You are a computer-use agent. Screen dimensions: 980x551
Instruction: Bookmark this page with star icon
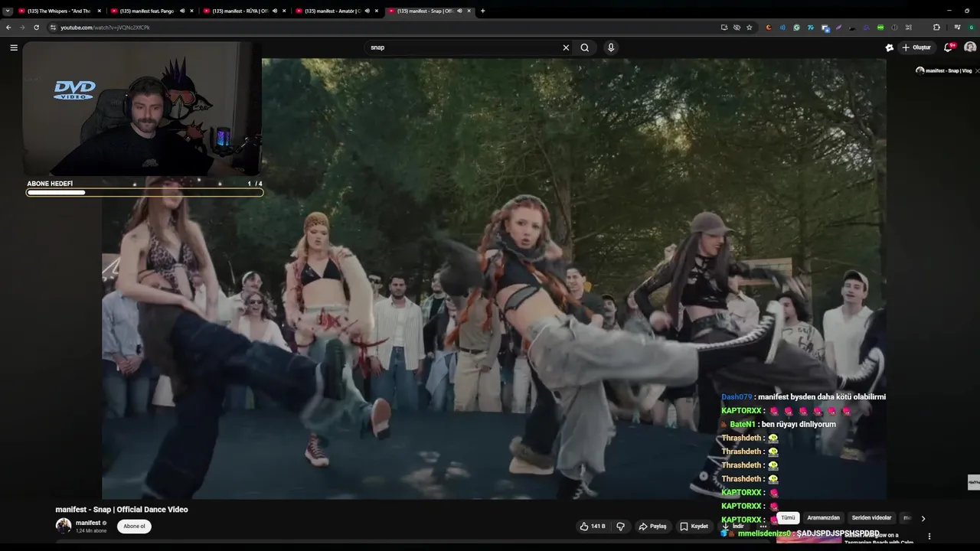point(750,28)
